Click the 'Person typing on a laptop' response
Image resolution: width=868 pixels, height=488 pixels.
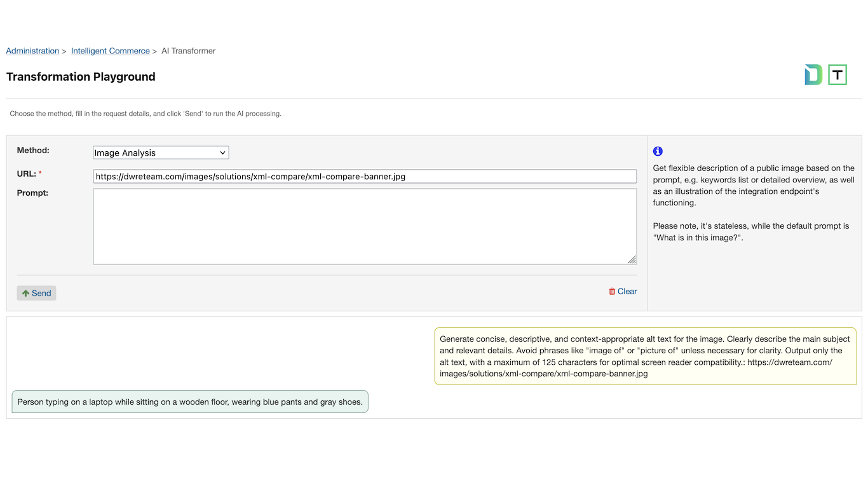(x=190, y=402)
